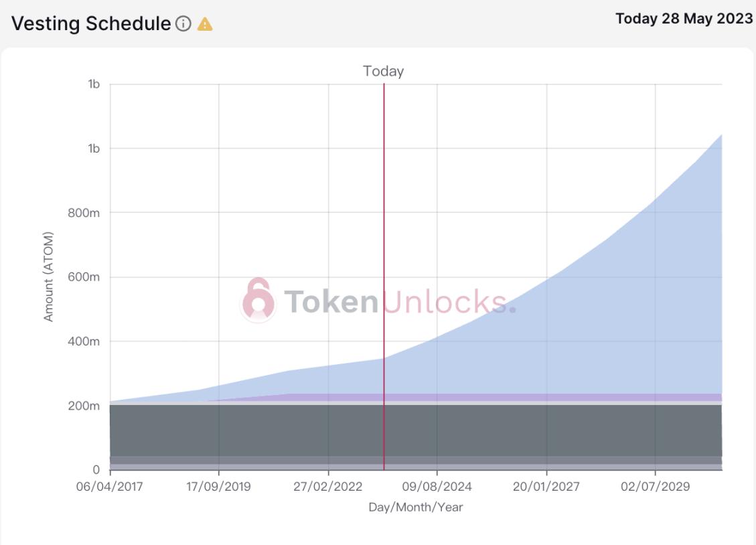Viewport: 756px width, 545px height.
Task: Click the 400m y-axis value label
Action: (x=86, y=341)
